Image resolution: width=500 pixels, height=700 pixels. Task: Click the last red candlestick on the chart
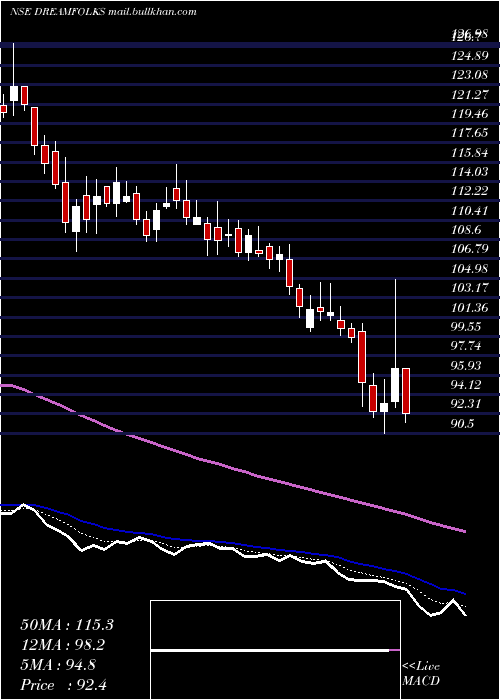pyautogui.click(x=406, y=391)
